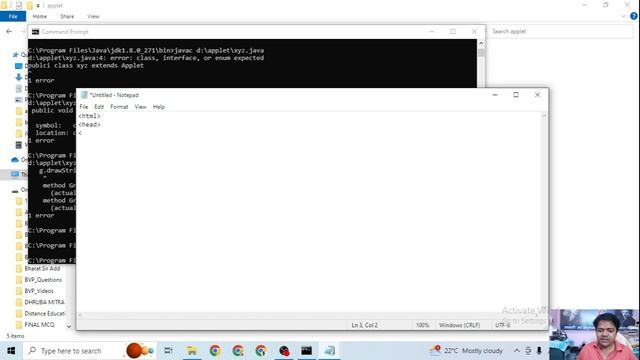Click the <html> line in Notepad

(x=89, y=116)
